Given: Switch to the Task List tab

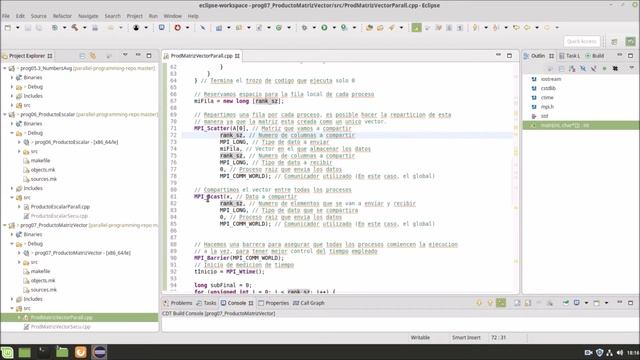Looking at the screenshot, I should [569, 56].
